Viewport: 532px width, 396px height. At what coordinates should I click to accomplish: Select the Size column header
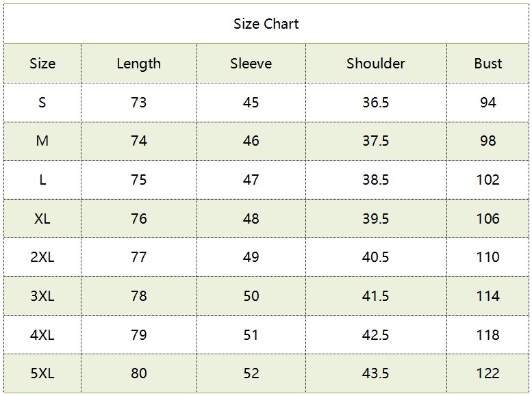[x=42, y=64]
